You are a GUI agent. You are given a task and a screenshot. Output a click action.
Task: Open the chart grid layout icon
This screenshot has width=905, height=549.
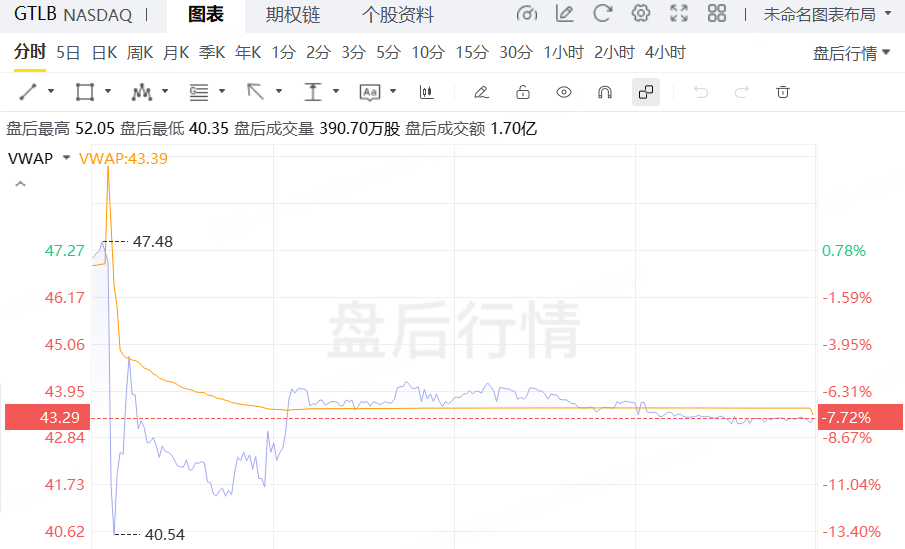click(717, 14)
